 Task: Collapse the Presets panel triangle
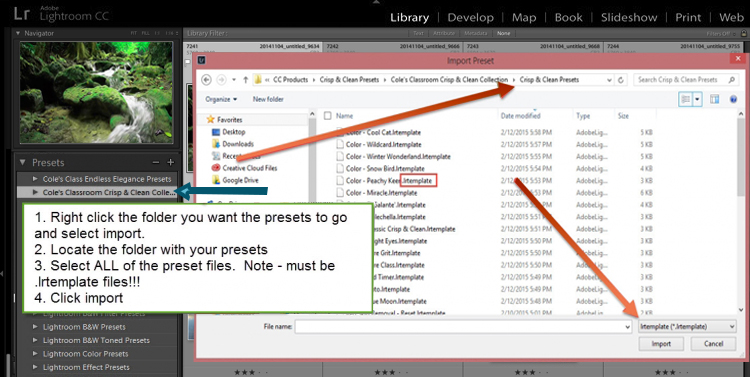pyautogui.click(x=22, y=163)
